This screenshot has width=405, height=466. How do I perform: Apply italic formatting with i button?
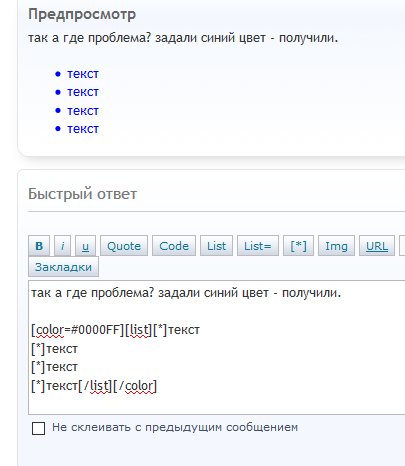[62, 246]
